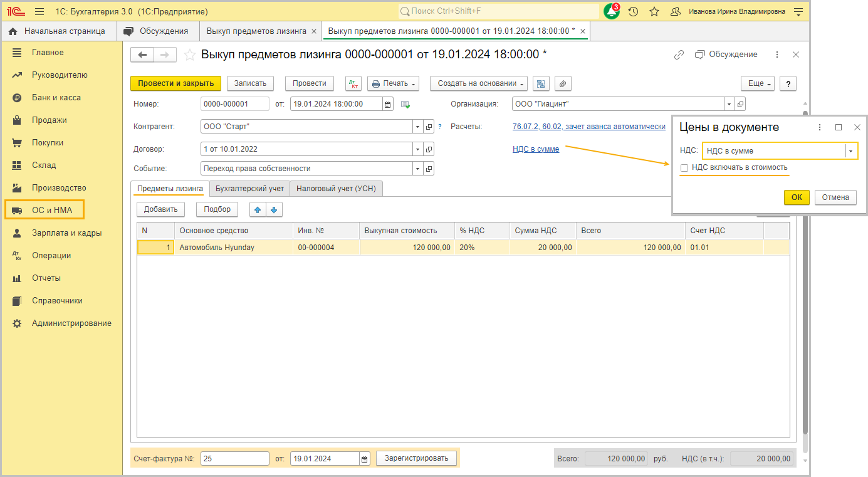Go back with the left arrow button

pos(142,55)
